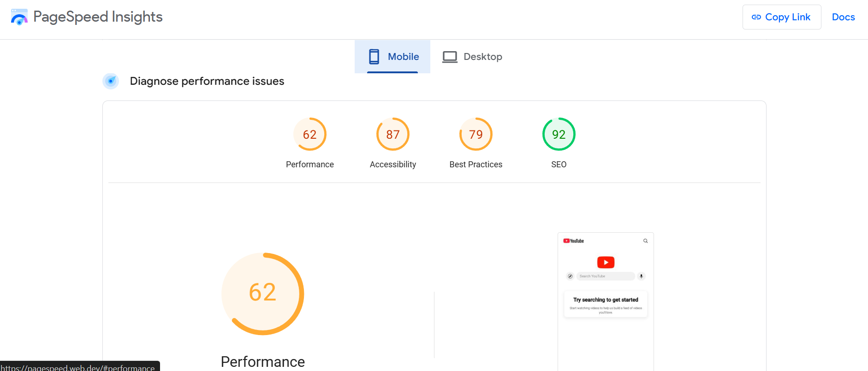Click the chain link icon in Copy Link

[756, 17]
